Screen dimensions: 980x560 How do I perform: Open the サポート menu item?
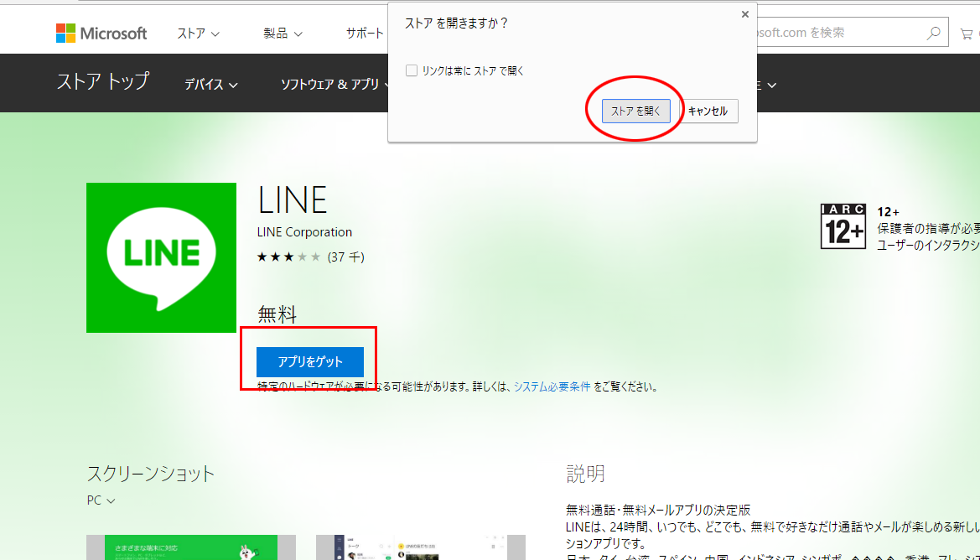(365, 34)
